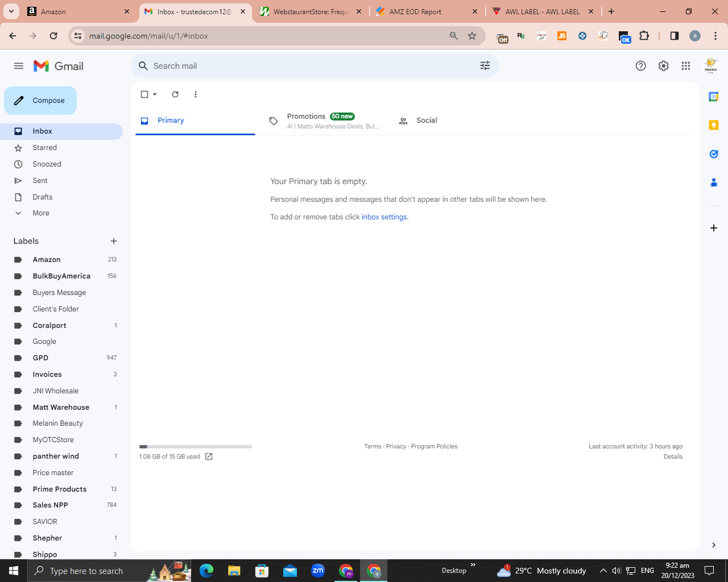Open the Google apps grid
The width and height of the screenshot is (728, 582).
[686, 66]
